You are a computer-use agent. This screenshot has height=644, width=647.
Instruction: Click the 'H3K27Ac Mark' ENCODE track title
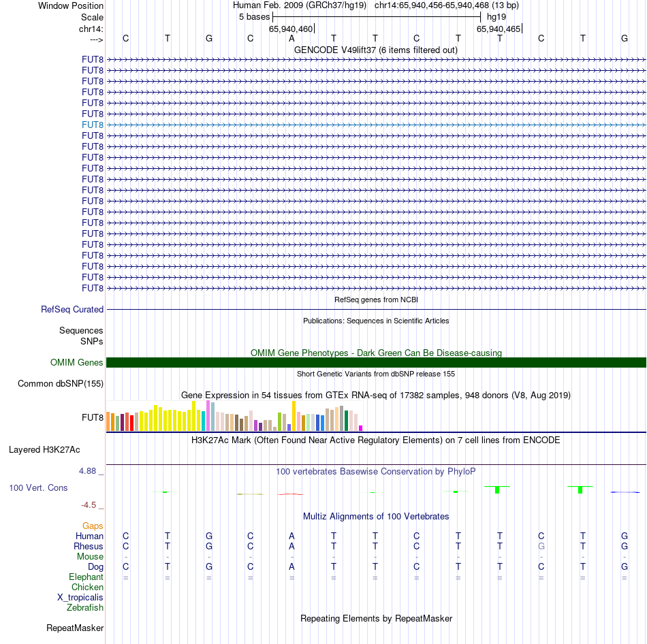(x=376, y=440)
